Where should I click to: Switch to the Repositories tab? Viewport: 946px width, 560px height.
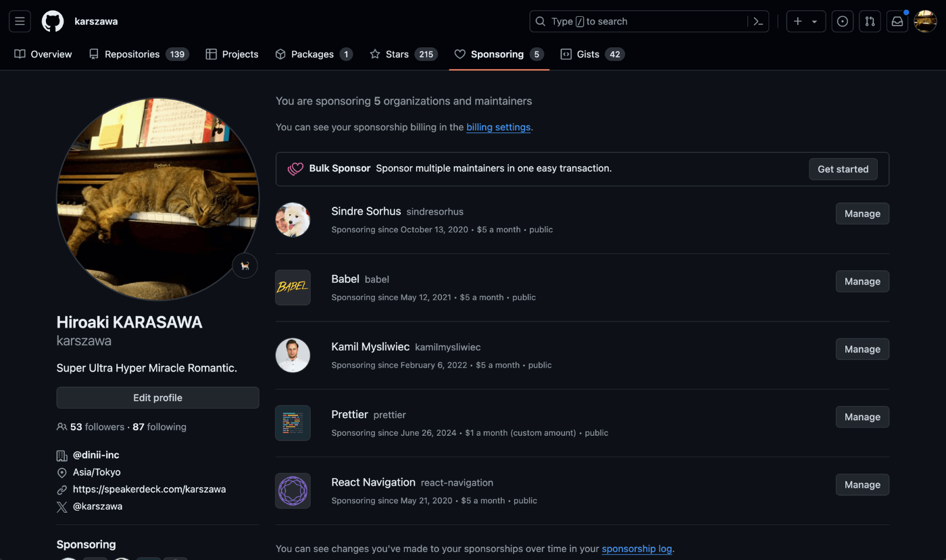pyautogui.click(x=139, y=54)
